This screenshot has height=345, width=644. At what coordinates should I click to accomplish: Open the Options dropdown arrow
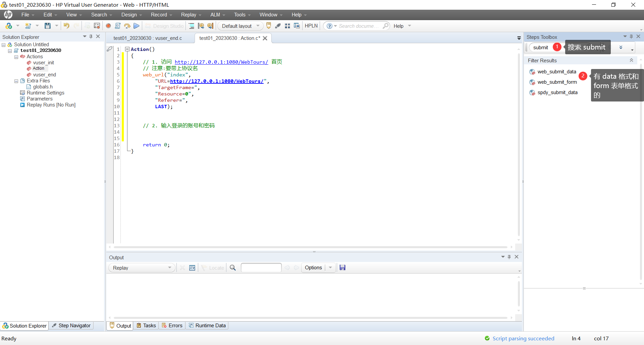330,268
